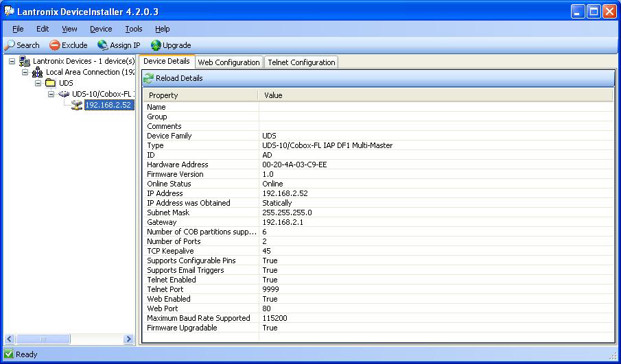Click the Property column header

tap(200, 95)
